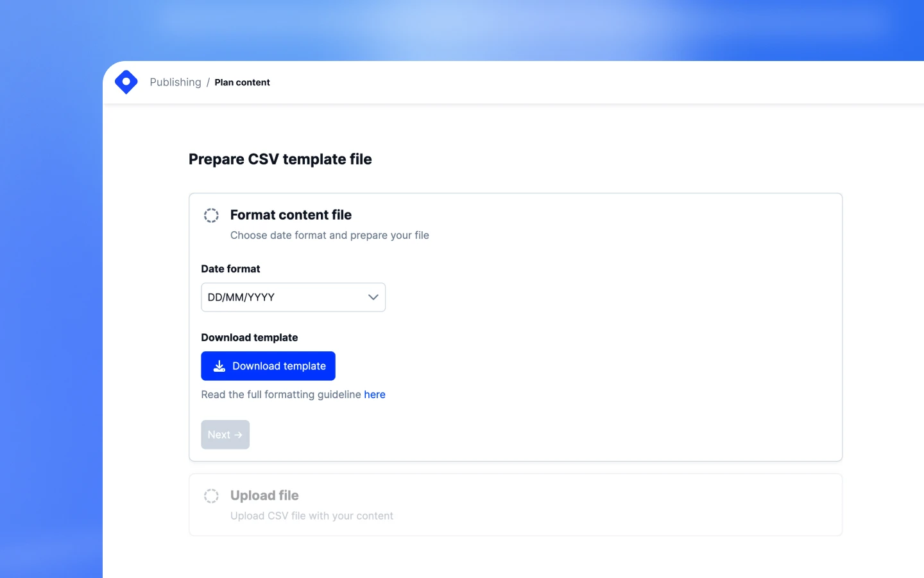Click the blue diamond inside the logo badge

pyautogui.click(x=126, y=82)
